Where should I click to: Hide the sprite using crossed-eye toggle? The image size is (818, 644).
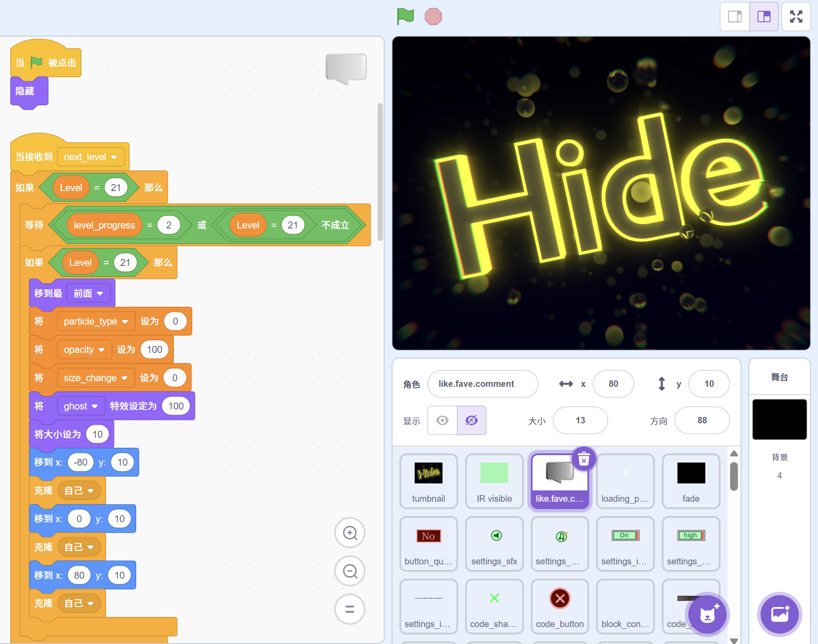point(472,420)
